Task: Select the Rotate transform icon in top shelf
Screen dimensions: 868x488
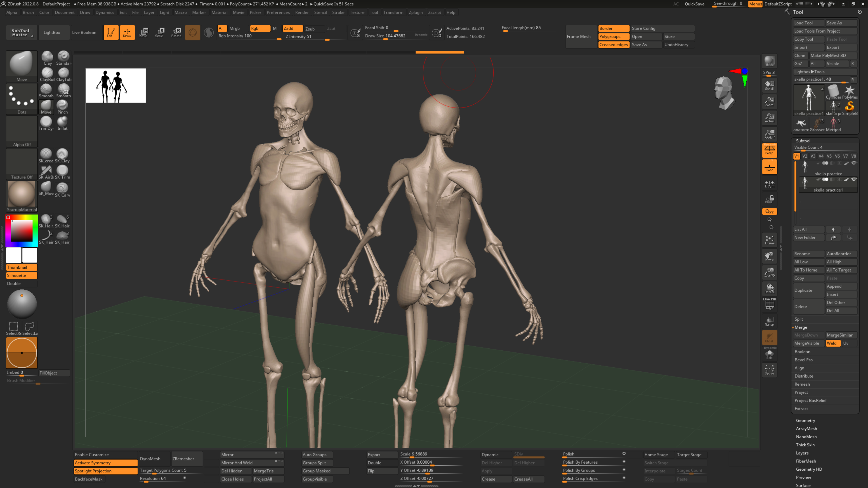Action: pyautogui.click(x=176, y=32)
